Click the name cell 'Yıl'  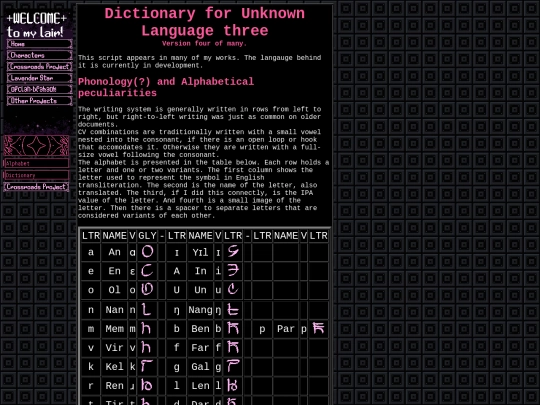tap(200, 252)
